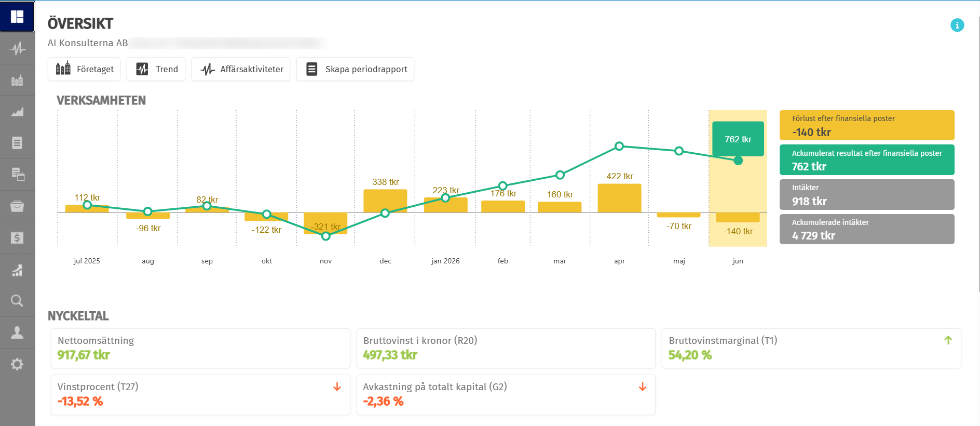Click the 762 tkr chart tooltip
Viewport: 980px width, 426px height.
pyautogui.click(x=738, y=139)
